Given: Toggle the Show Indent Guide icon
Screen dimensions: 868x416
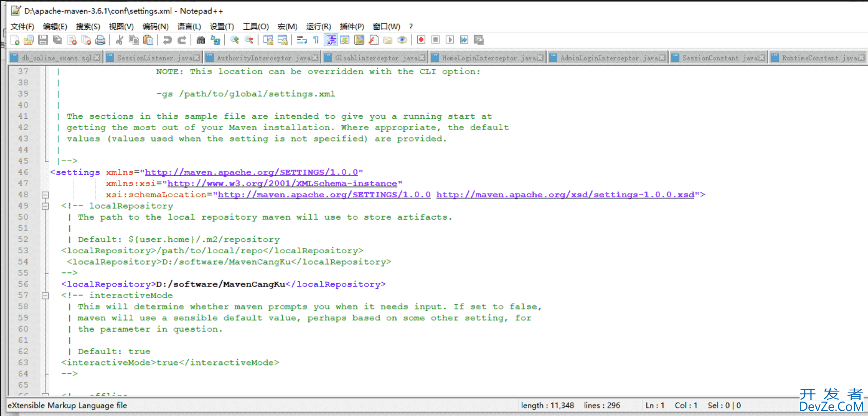Looking at the screenshot, I should pos(330,40).
